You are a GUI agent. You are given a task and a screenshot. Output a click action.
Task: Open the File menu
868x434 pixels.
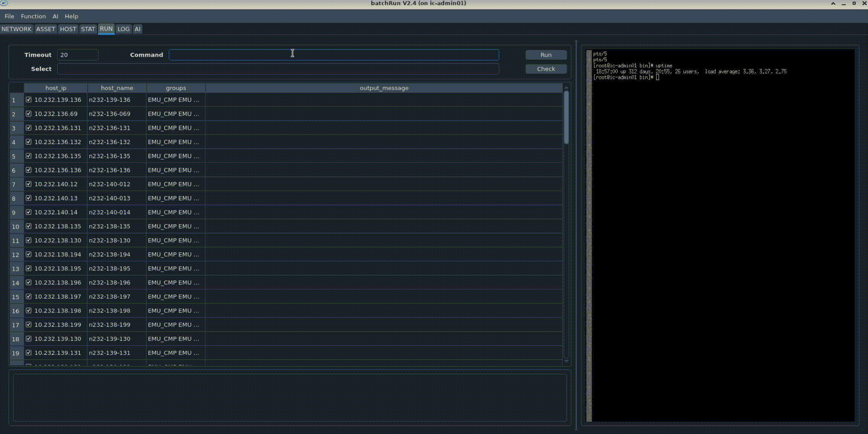9,16
